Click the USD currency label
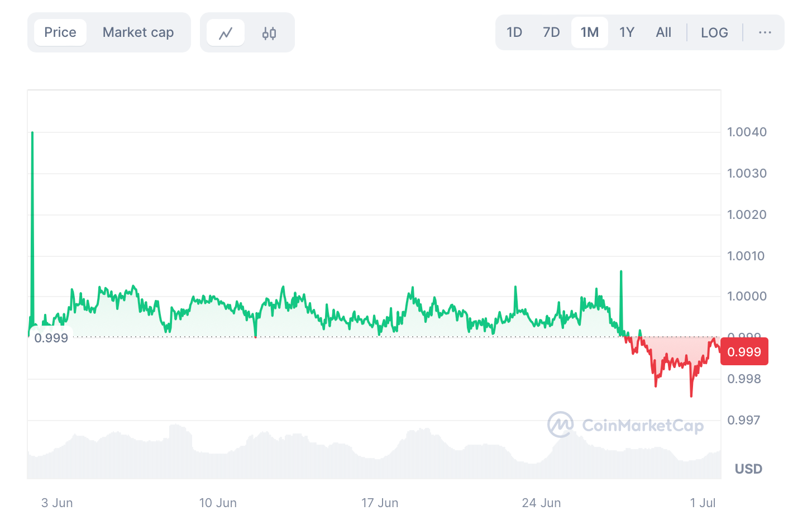This screenshot has width=812, height=525. point(748,469)
